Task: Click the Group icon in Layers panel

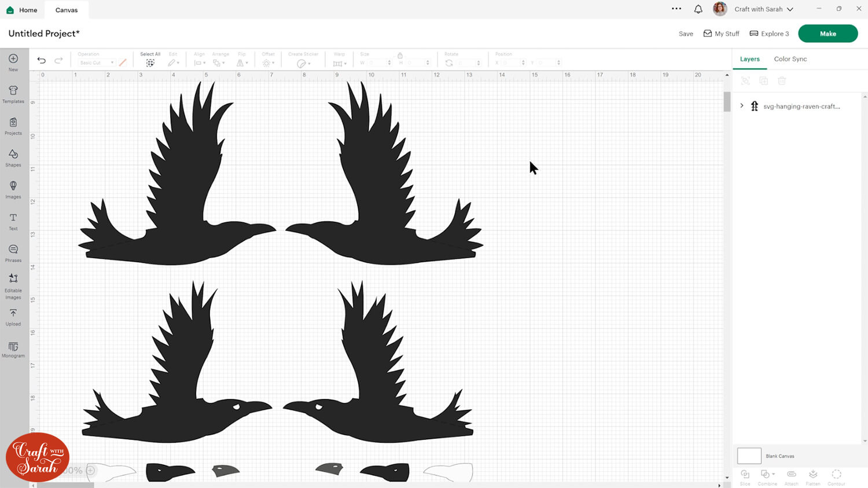Action: tap(745, 81)
